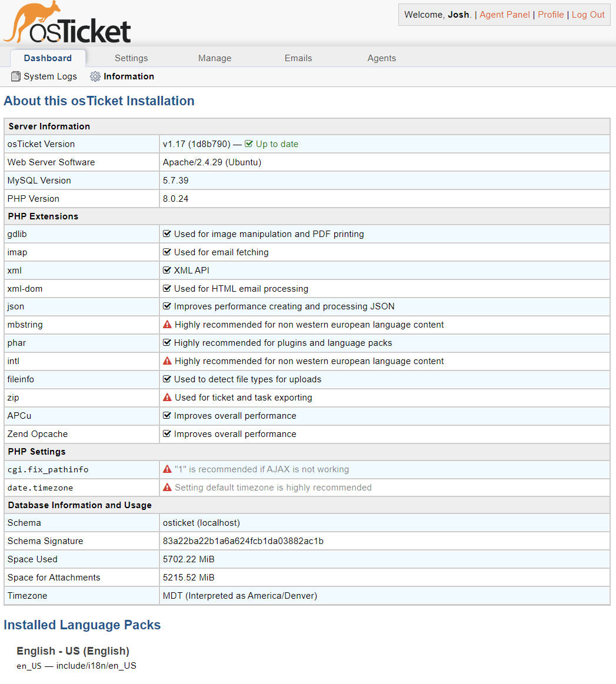Screen dimensions: 616x684
Task: Click the MDT timezone value
Action: click(240, 595)
